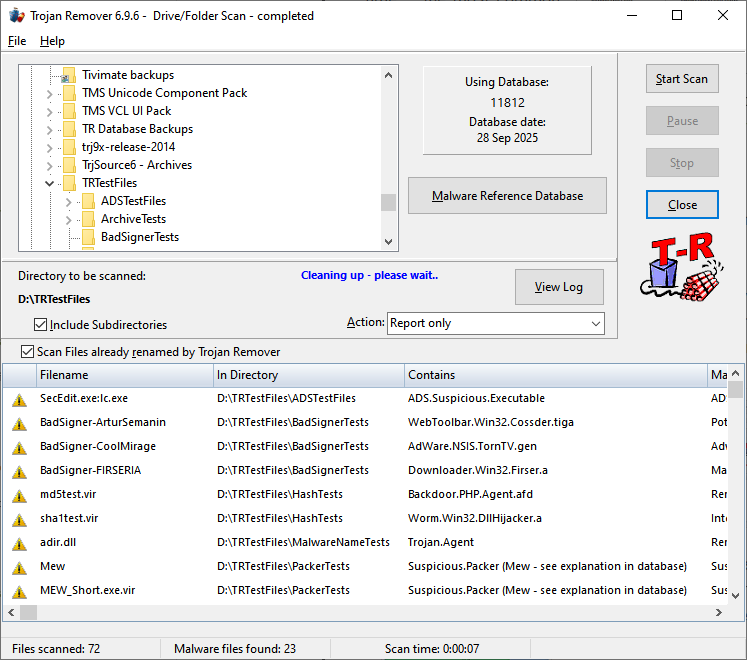
Task: Open the Malware Reference Database
Action: (507, 196)
